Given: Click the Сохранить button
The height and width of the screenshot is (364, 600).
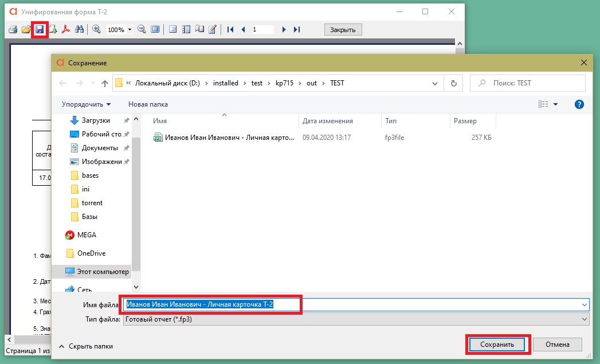Looking at the screenshot, I should click(x=497, y=345).
